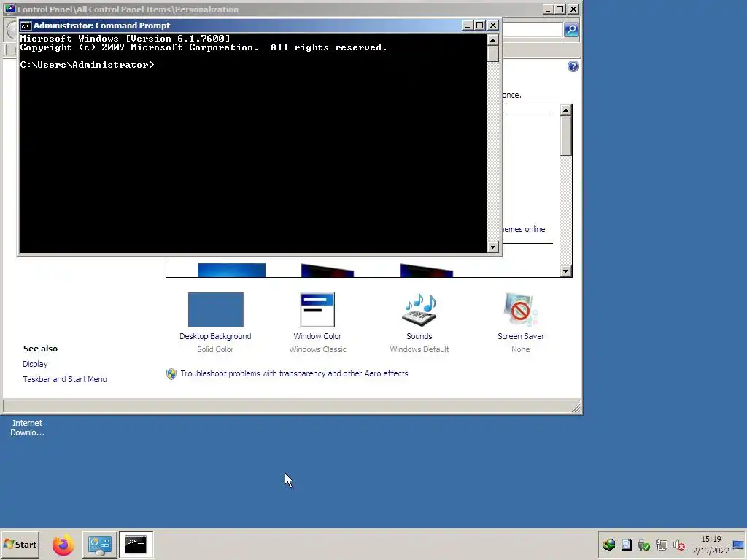Open Personalization window title bar icon
Screen dimensions: 747x560
click(x=9, y=9)
